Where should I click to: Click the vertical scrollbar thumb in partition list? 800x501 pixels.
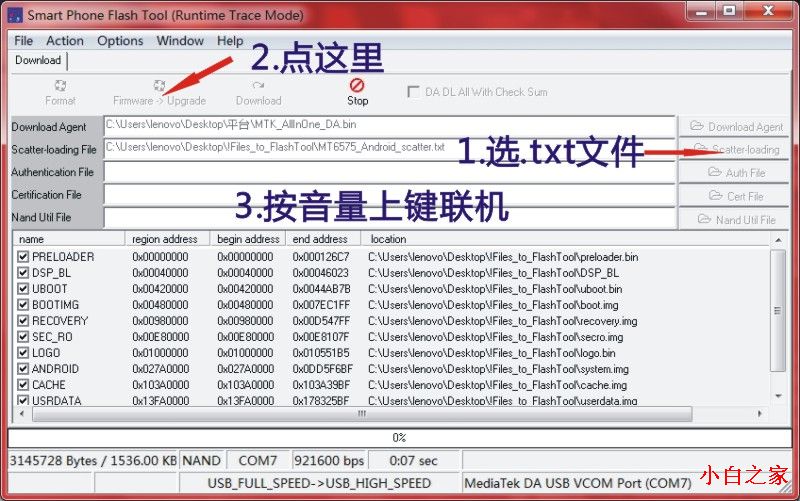click(778, 310)
